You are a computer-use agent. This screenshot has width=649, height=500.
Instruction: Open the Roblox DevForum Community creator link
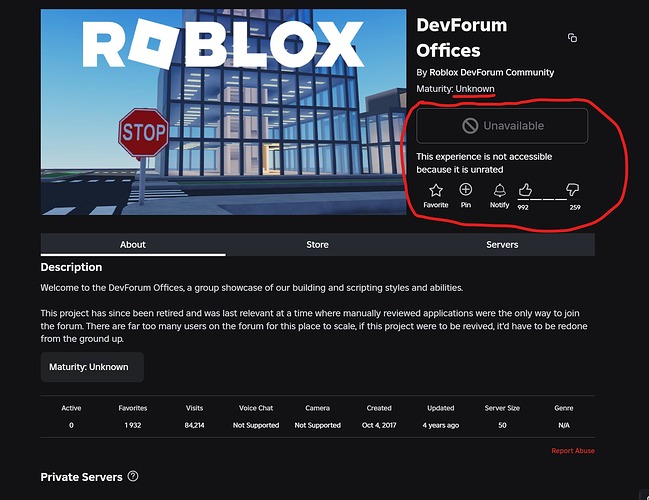click(x=491, y=72)
